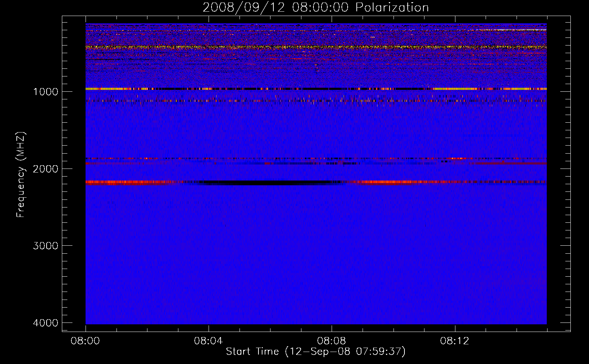Viewport: 589px width, 364px height.
Task: Click the 08:04 time tick label
Action: point(209,341)
